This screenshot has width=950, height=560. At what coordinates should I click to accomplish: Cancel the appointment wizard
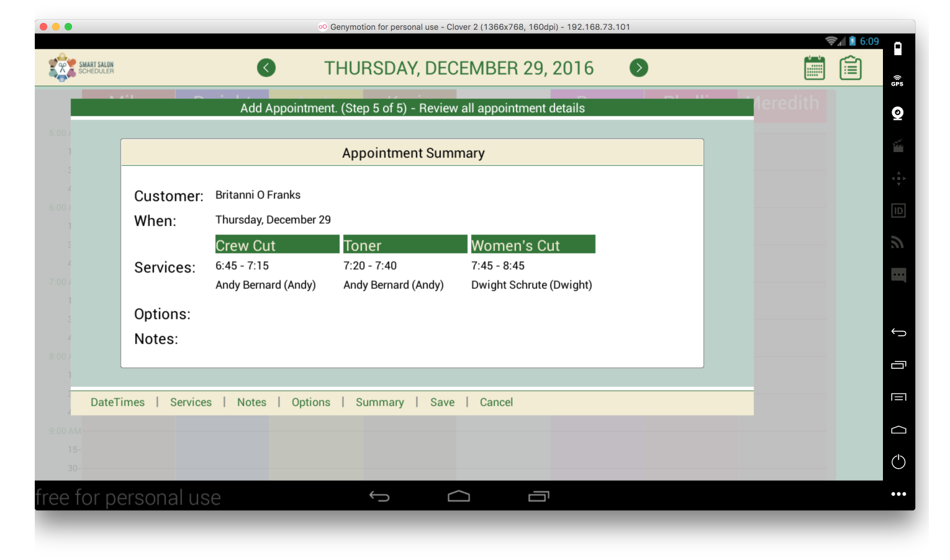pos(496,402)
